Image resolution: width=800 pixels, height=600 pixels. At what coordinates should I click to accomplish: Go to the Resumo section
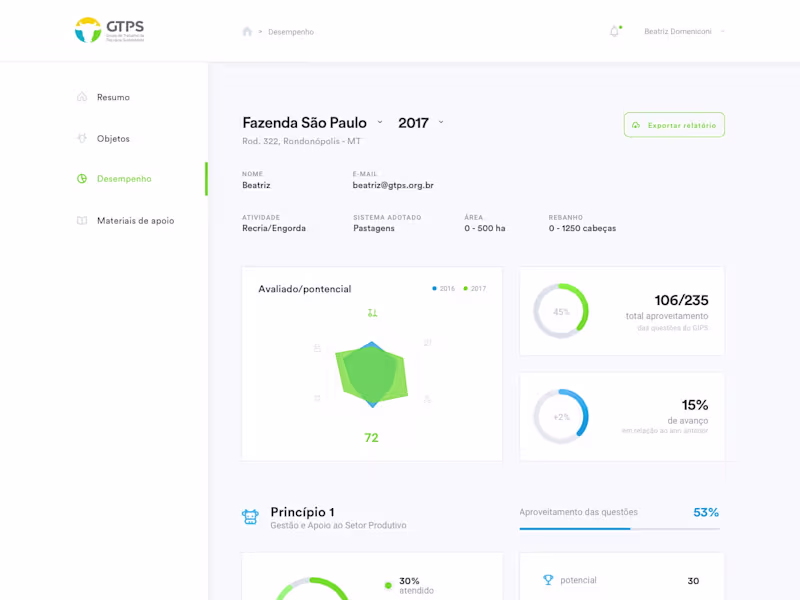113,97
